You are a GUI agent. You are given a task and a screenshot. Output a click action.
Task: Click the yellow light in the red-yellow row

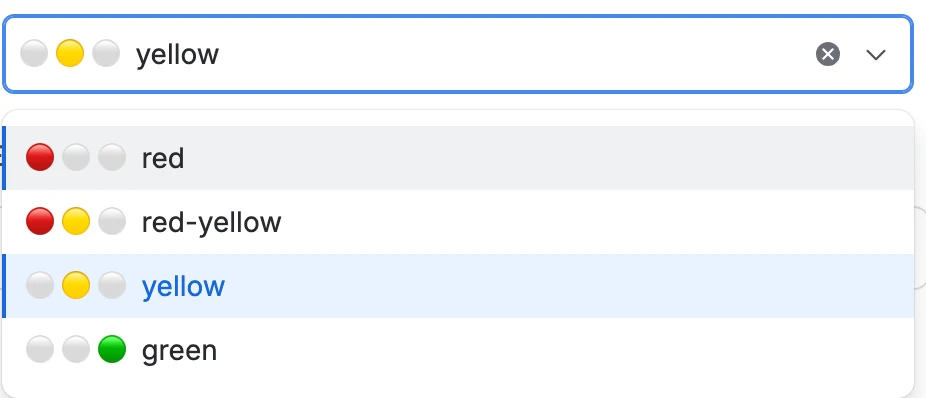(76, 221)
